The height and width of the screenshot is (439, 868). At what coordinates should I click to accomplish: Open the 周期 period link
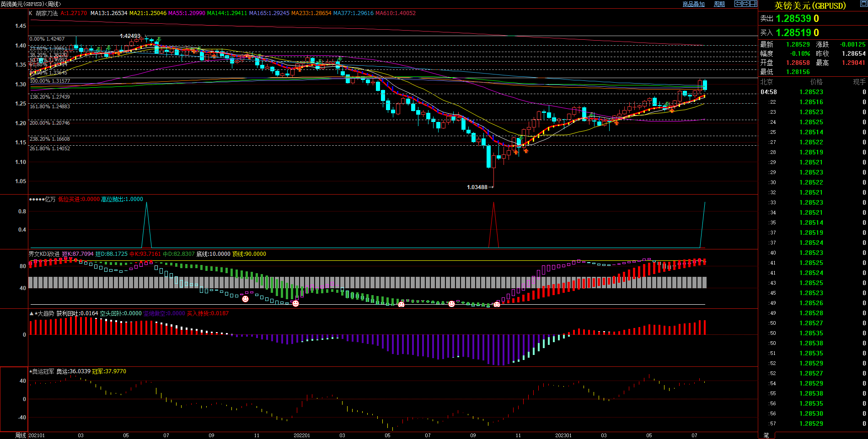point(719,4)
